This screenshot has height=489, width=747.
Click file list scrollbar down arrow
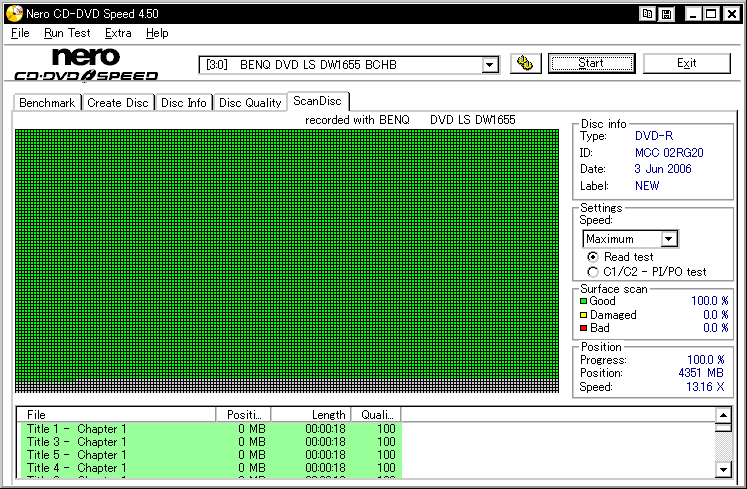pos(723,470)
